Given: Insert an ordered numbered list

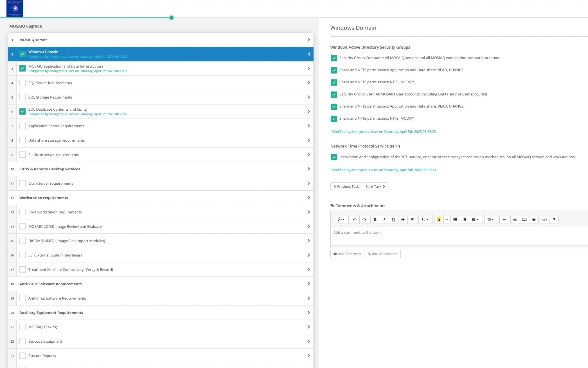Looking at the screenshot, I should [465, 220].
